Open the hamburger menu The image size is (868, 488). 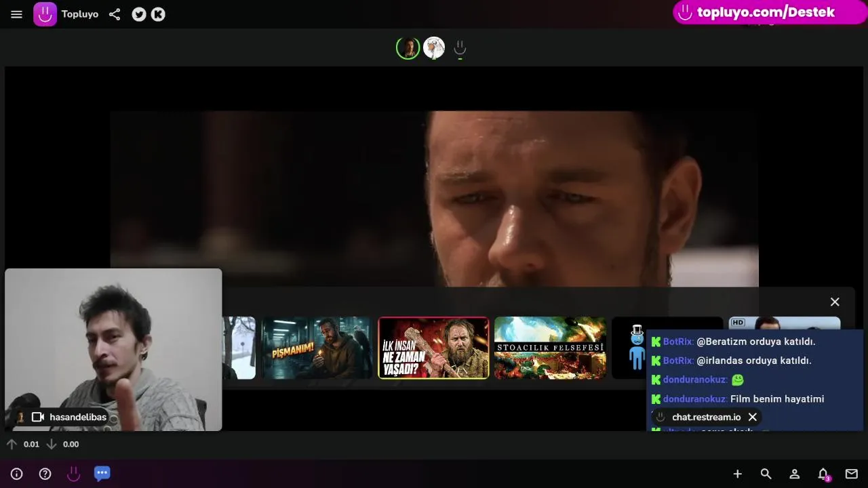pyautogui.click(x=17, y=14)
